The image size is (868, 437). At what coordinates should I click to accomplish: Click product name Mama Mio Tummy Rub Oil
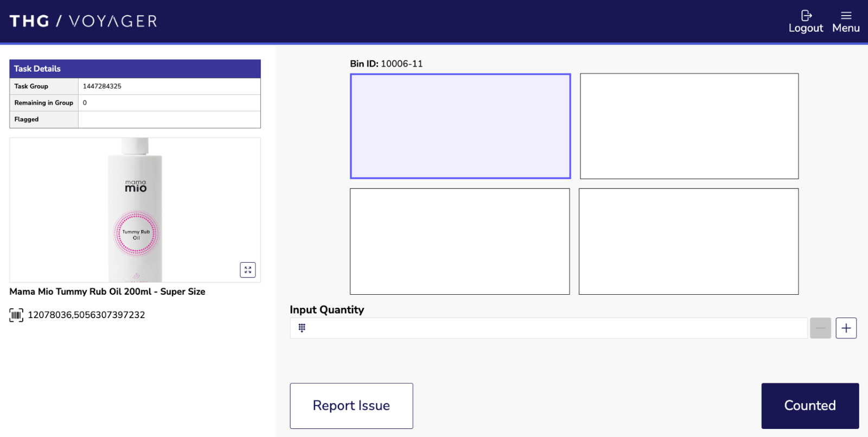click(107, 292)
